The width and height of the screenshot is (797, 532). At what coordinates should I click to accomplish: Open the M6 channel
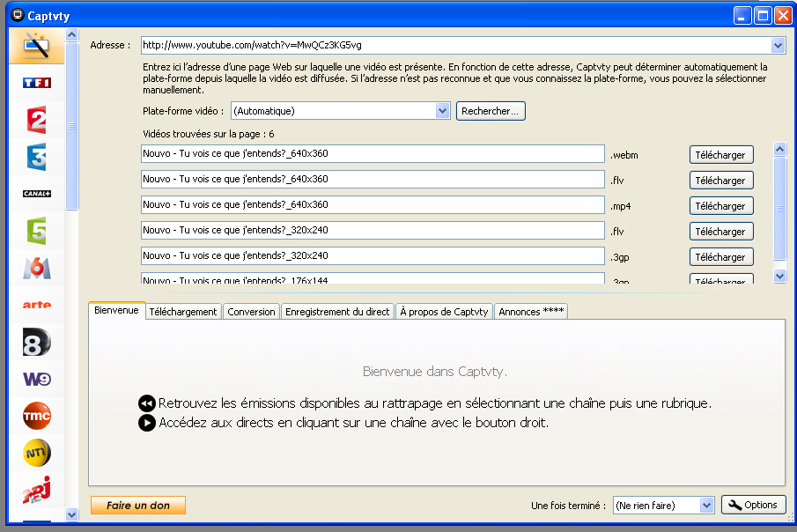point(37,268)
